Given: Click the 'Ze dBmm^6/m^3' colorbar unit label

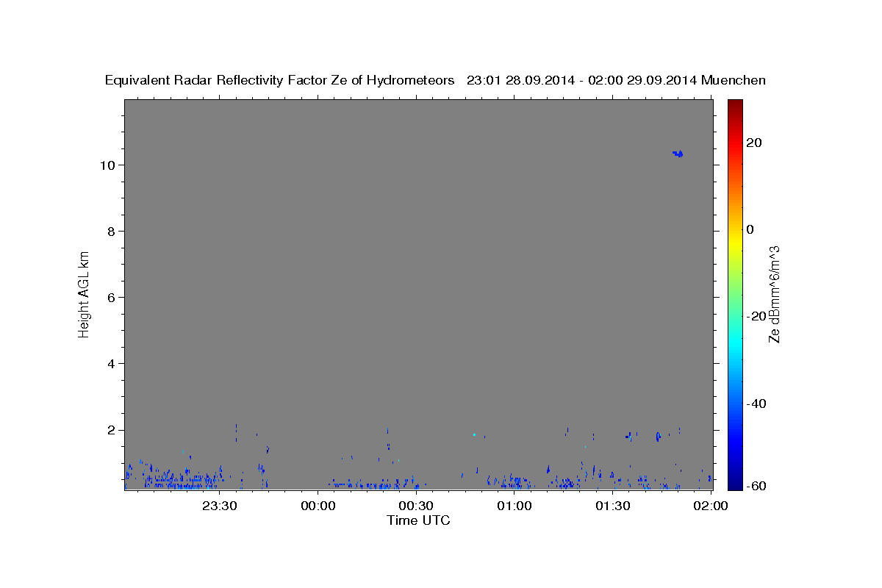Looking at the screenshot, I should point(775,293).
